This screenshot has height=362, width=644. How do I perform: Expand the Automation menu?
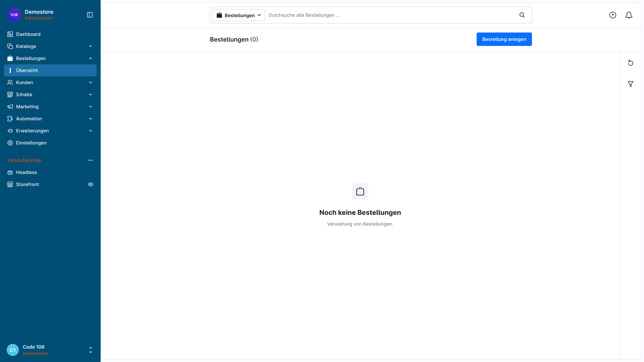tap(50, 119)
